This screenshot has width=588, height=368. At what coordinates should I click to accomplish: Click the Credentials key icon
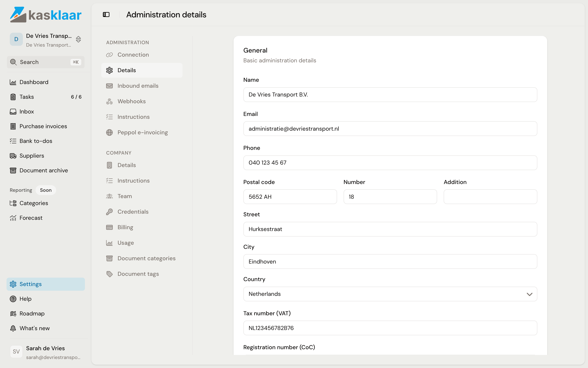[109, 212]
